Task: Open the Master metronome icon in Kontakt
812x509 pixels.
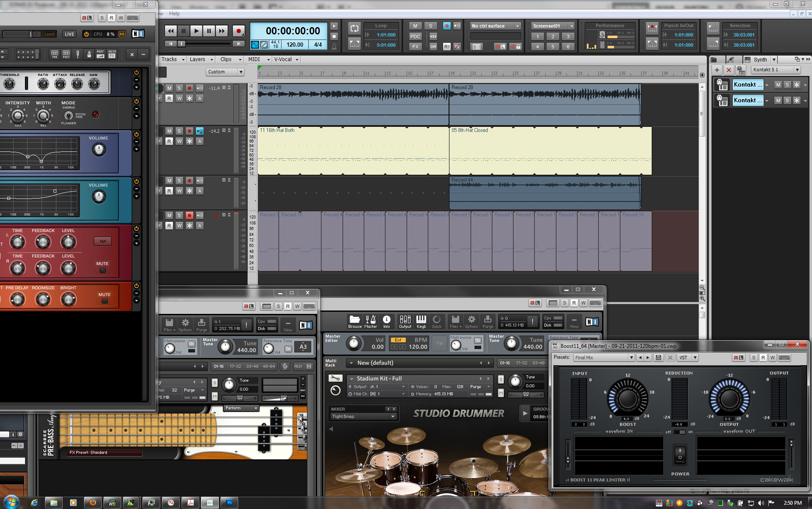Action: tap(371, 322)
